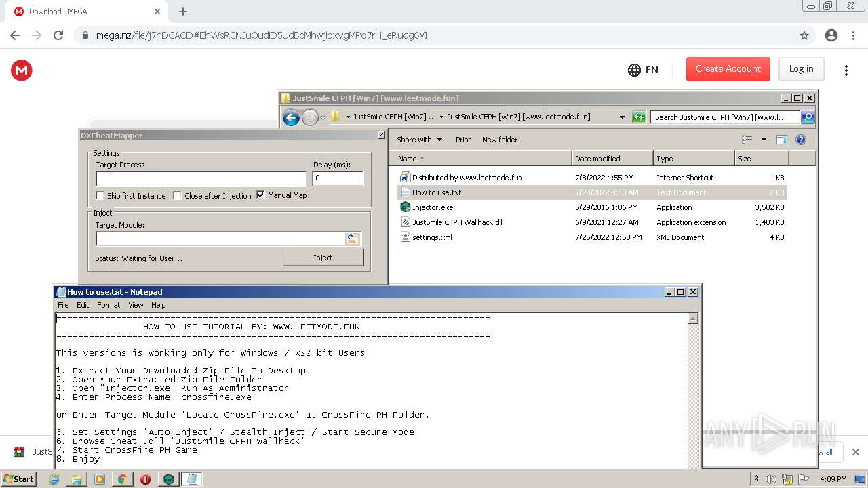
Task: Click the Explorer search box
Action: point(725,117)
